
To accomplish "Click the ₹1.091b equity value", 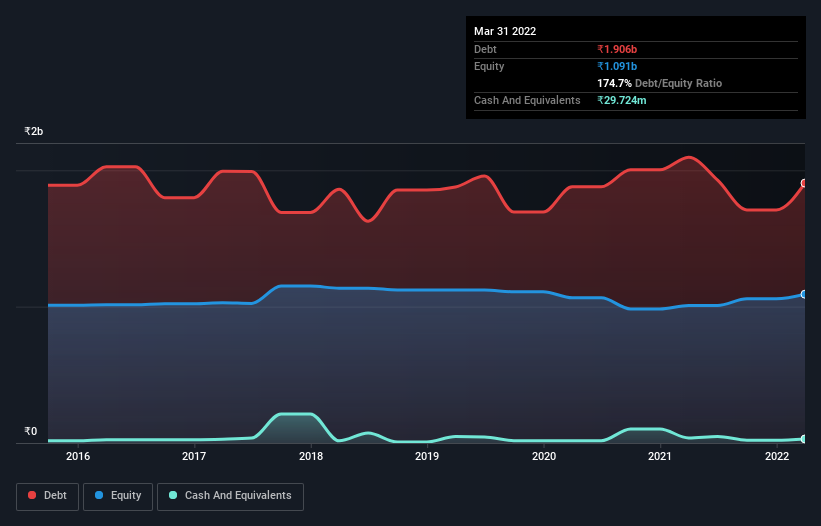I will point(617,66).
